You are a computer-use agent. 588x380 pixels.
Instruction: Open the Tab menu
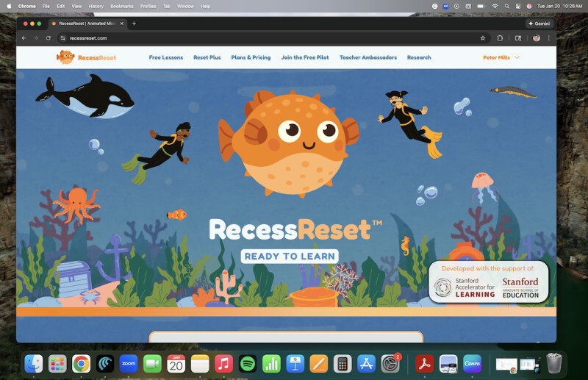click(167, 6)
